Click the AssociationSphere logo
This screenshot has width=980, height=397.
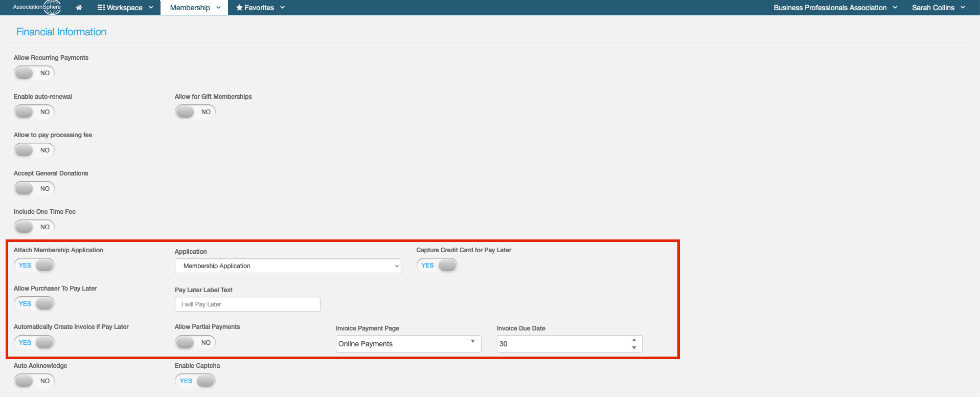pos(37,7)
